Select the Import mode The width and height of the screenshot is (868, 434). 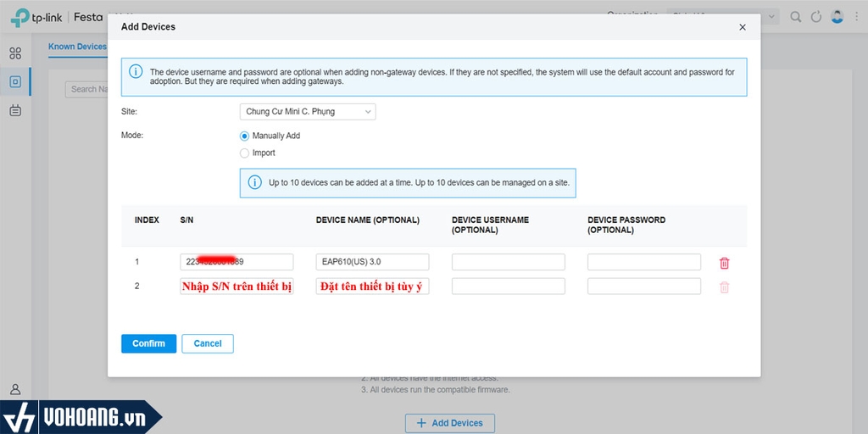(244, 153)
